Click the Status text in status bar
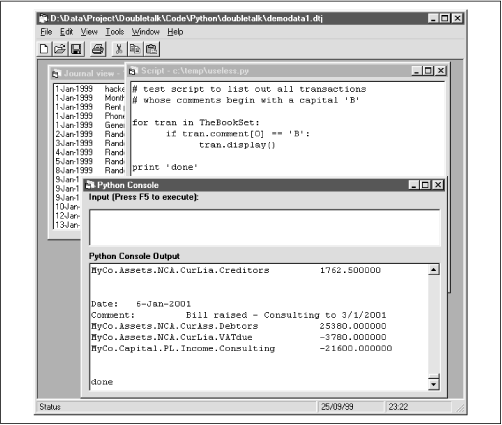Image resolution: width=502 pixels, height=425 pixels. [x=50, y=407]
